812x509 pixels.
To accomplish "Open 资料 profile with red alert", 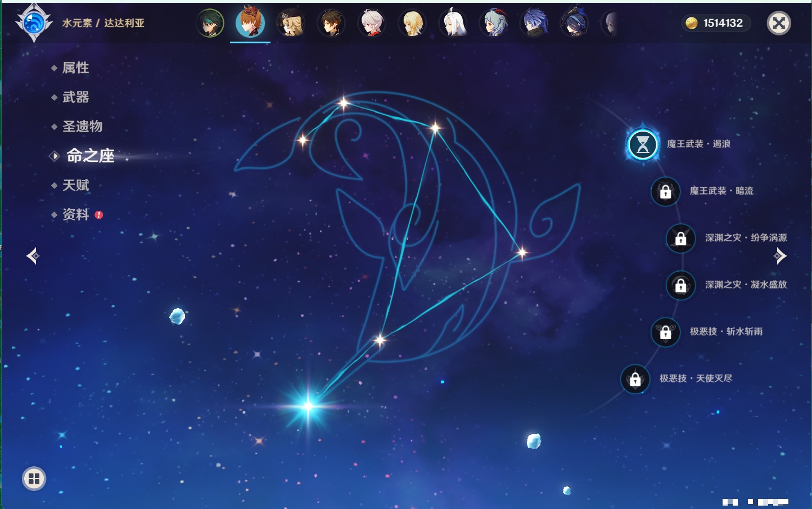I will coord(75,214).
